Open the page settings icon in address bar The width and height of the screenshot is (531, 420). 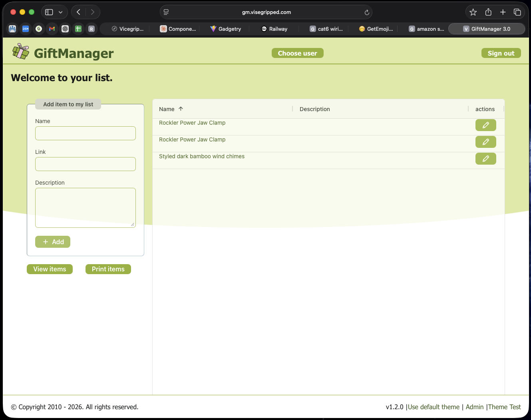pos(166,12)
